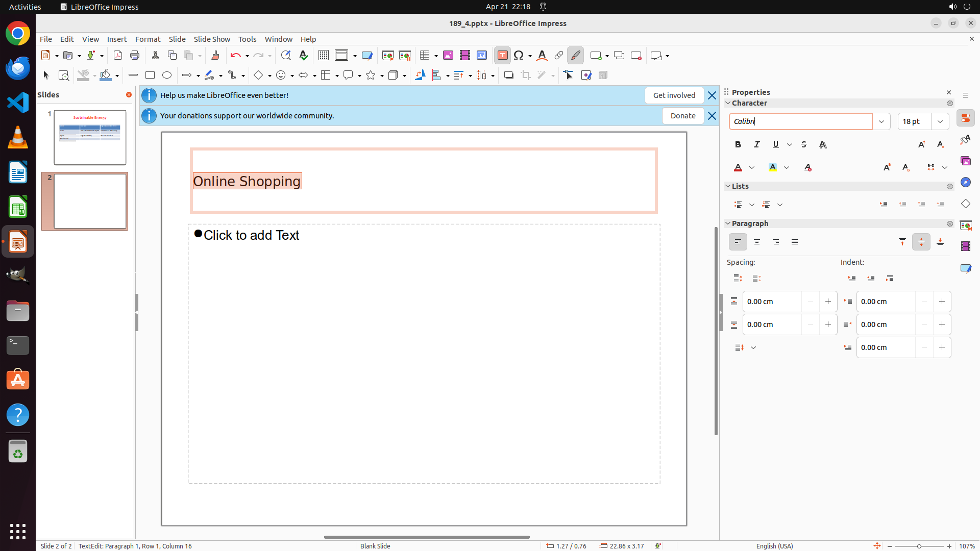Select the Ellipse shape tool
Viewport: 980px width, 551px height.
[167, 76]
